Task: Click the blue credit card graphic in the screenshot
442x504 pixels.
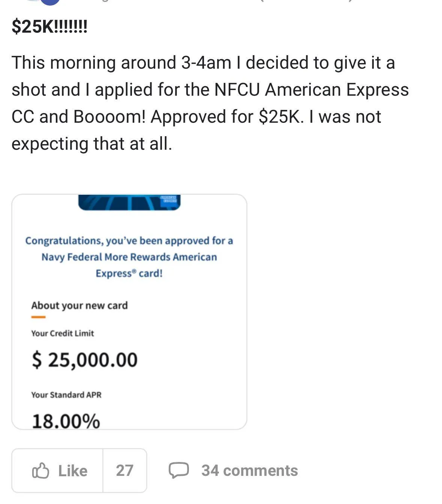Action: (129, 202)
